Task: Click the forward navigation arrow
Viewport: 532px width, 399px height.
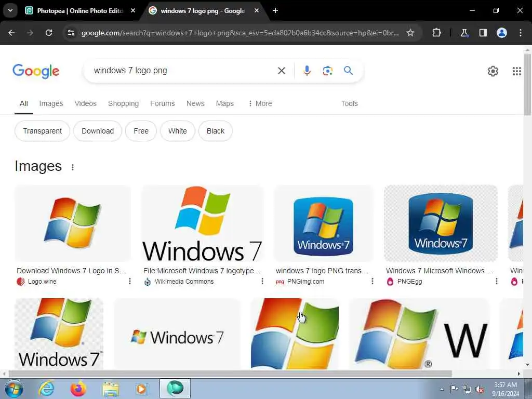Action: (30, 33)
